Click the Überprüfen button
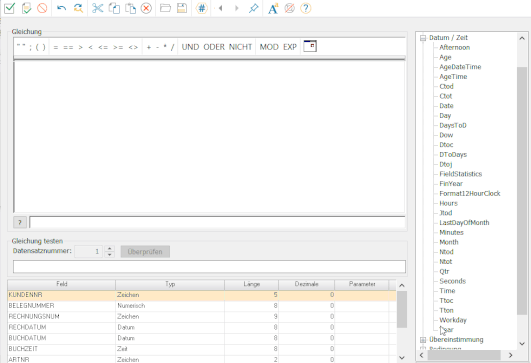 (x=145, y=252)
